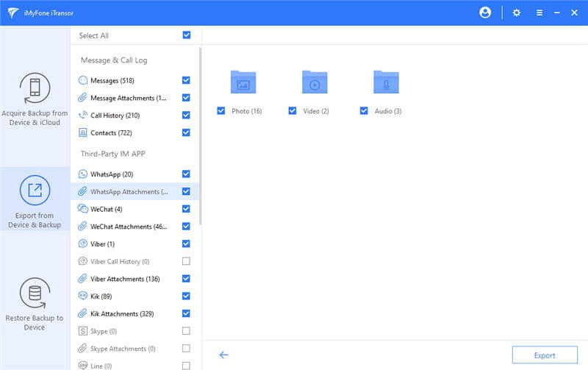Screen dimensions: 588x370
Task: Uncheck the WeChat (4) checkbox
Action: point(186,209)
